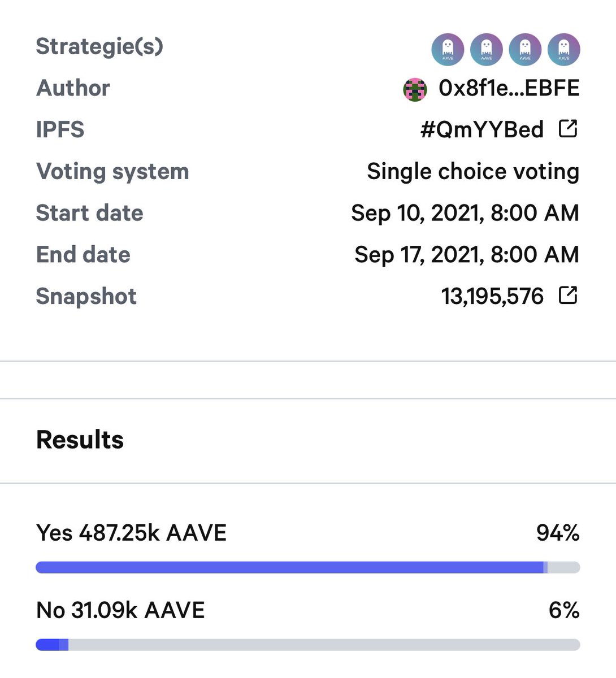The height and width of the screenshot is (678, 616).
Task: Click the Sep 10, 2021 start date
Action: [x=465, y=213]
